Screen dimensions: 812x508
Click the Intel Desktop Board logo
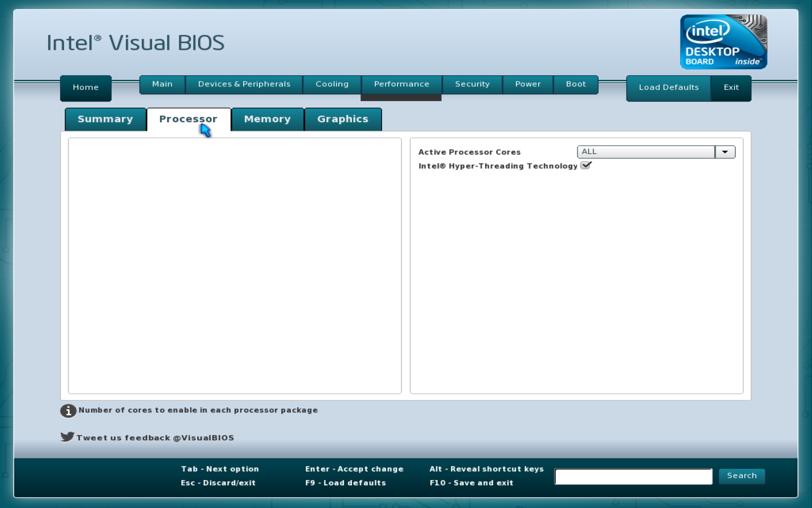coord(723,41)
